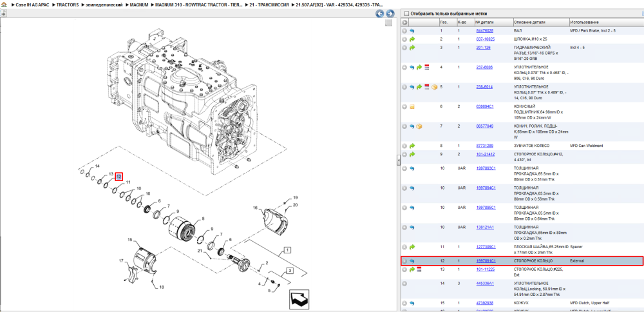
Task: Go to the home icon in the breadcrumb
Action: tap(4, 5)
